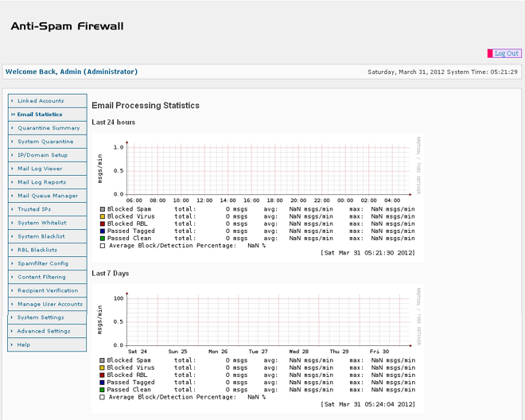Select Email Statistics in sidebar
Viewport: 525px width, 420px height.
pos(48,115)
